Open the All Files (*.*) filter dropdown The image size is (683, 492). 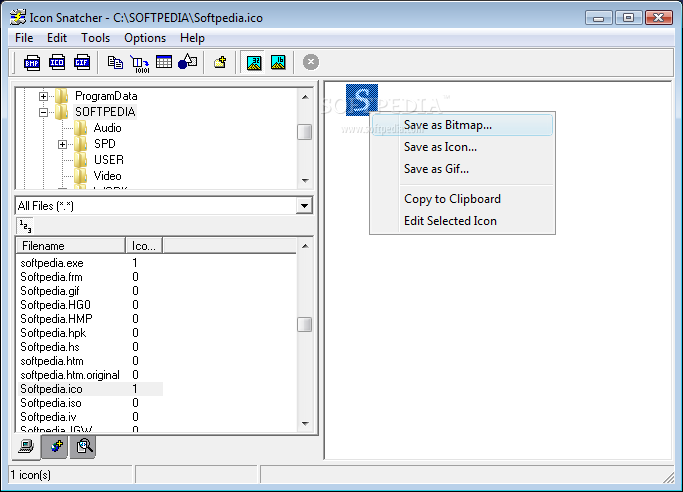(x=304, y=206)
